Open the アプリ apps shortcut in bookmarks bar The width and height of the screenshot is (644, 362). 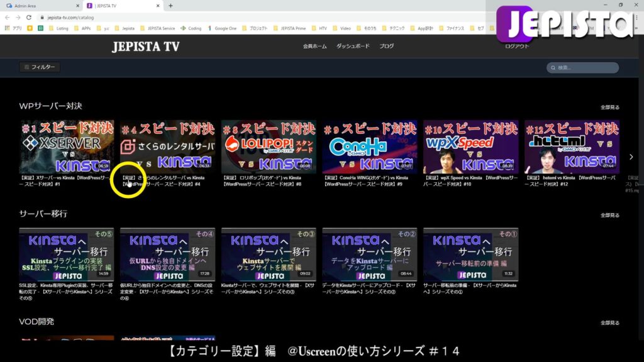tap(13, 28)
